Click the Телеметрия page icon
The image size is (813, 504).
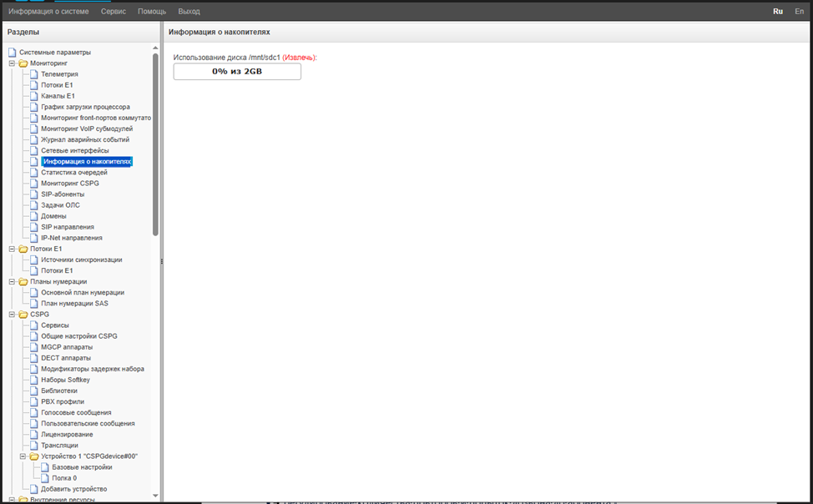click(34, 74)
